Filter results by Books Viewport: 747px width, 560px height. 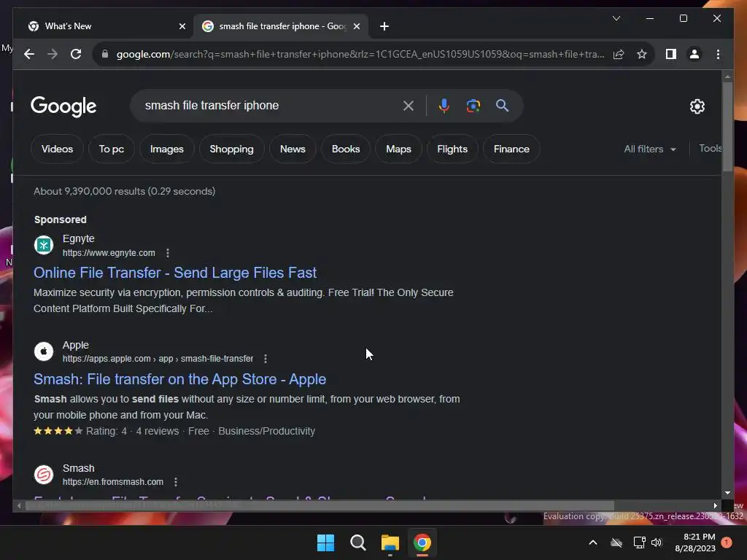[346, 149]
